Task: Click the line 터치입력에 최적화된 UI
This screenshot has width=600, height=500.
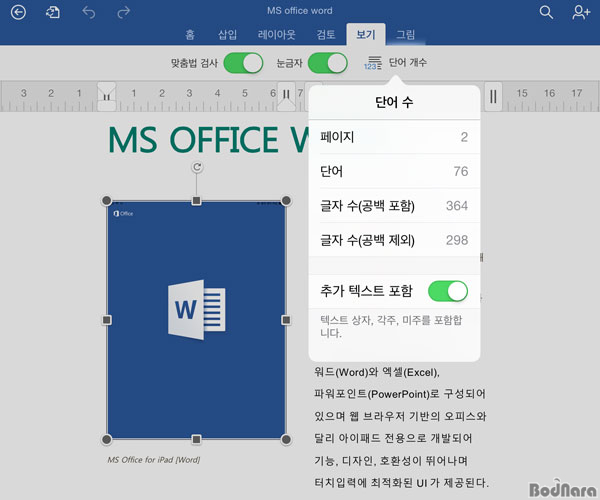Action: (x=401, y=483)
